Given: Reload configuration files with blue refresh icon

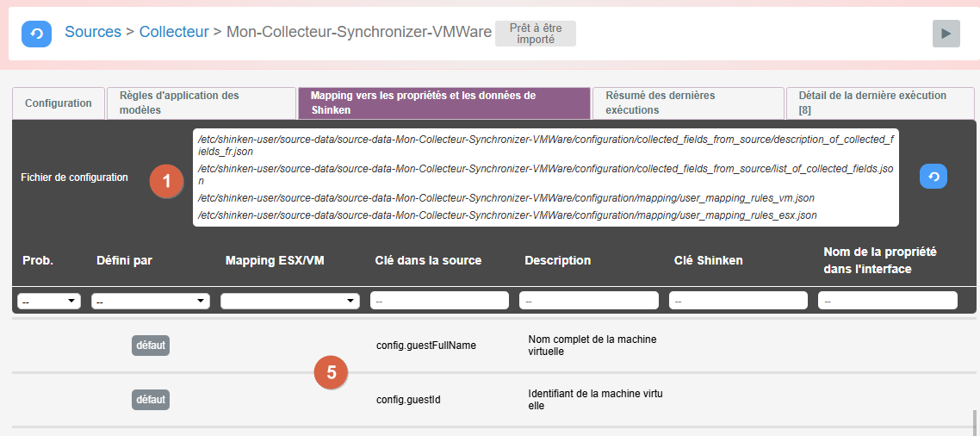Looking at the screenshot, I should 933,176.
